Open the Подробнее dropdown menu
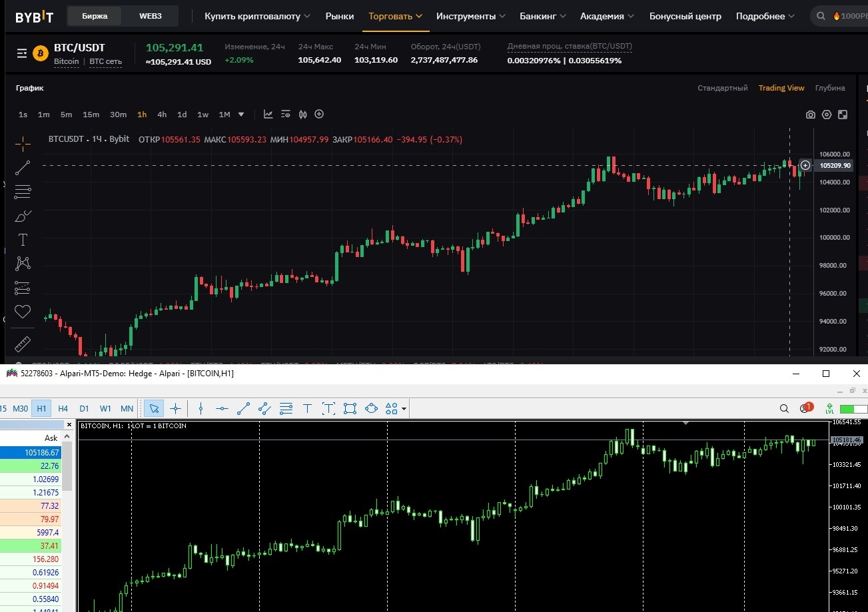This screenshot has height=612, width=868. (765, 16)
